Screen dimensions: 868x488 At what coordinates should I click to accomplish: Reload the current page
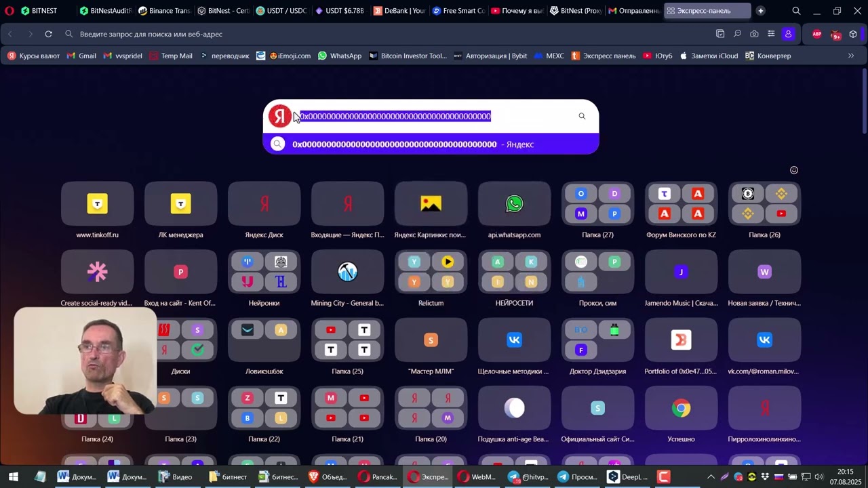coord(49,34)
